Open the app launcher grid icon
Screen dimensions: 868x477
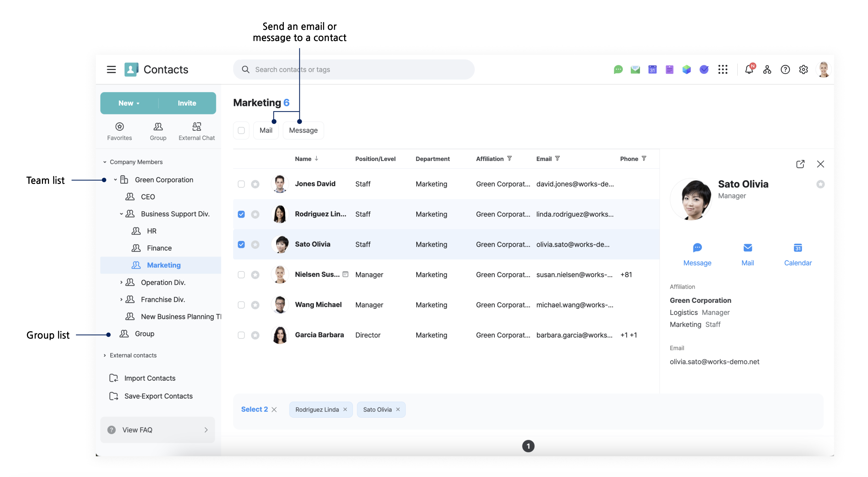click(723, 70)
